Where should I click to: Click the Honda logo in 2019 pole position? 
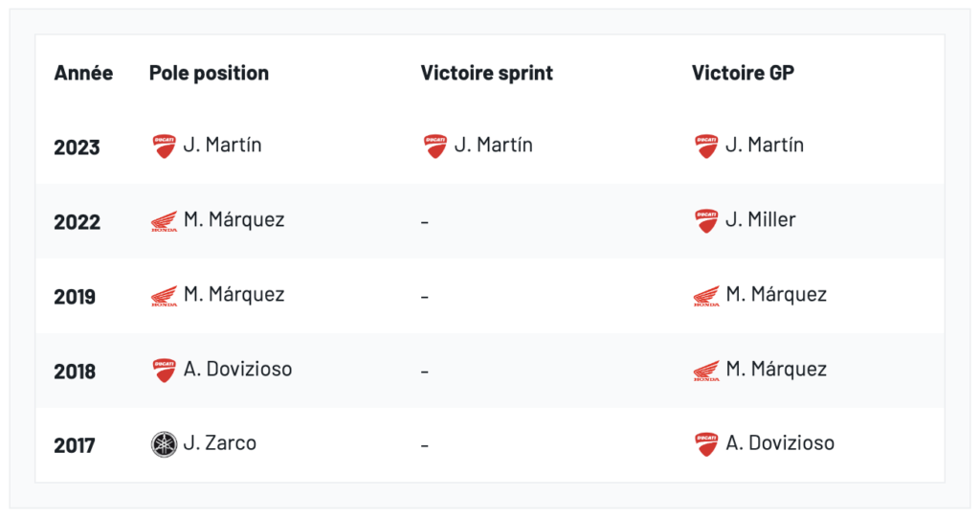[x=164, y=296]
